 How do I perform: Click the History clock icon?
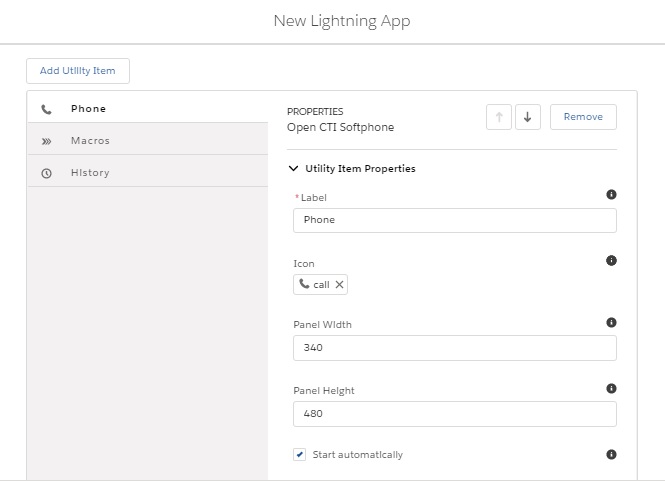(46, 173)
